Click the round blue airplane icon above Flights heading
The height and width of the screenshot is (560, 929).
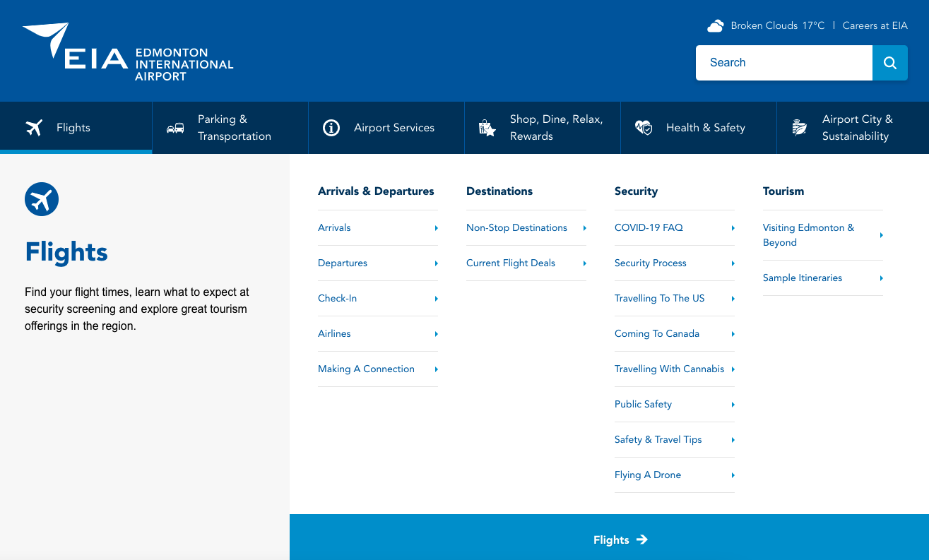click(x=42, y=200)
